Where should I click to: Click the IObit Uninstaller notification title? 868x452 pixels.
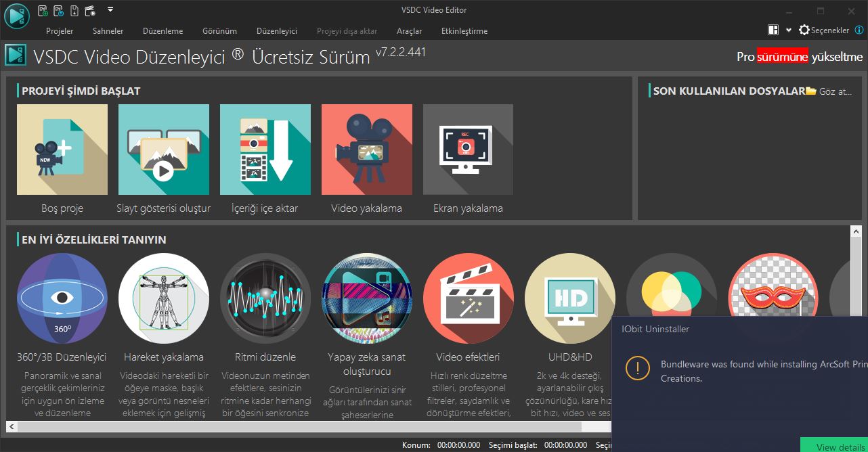(x=655, y=329)
